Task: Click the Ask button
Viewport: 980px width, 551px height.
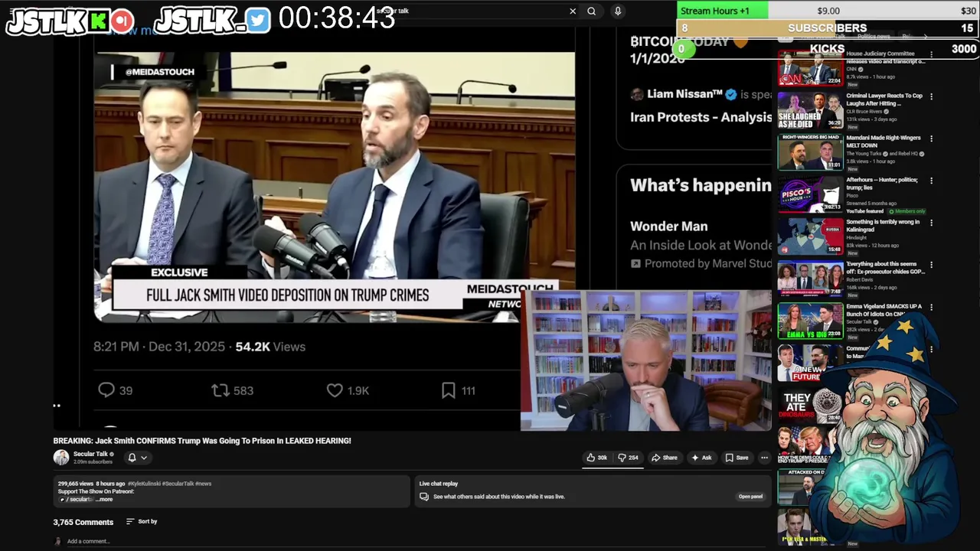Action: [x=701, y=458]
